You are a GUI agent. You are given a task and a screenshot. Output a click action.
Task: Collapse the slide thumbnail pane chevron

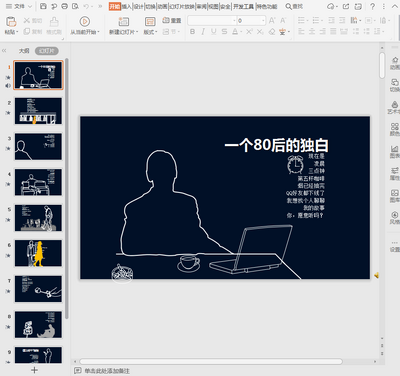(4, 51)
